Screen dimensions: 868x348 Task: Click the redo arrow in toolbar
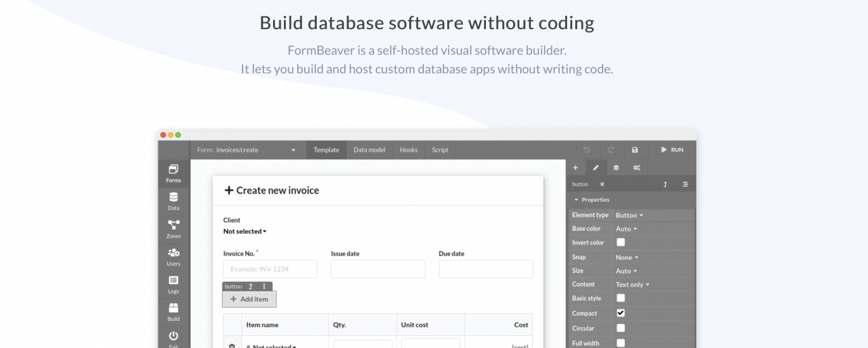point(611,150)
